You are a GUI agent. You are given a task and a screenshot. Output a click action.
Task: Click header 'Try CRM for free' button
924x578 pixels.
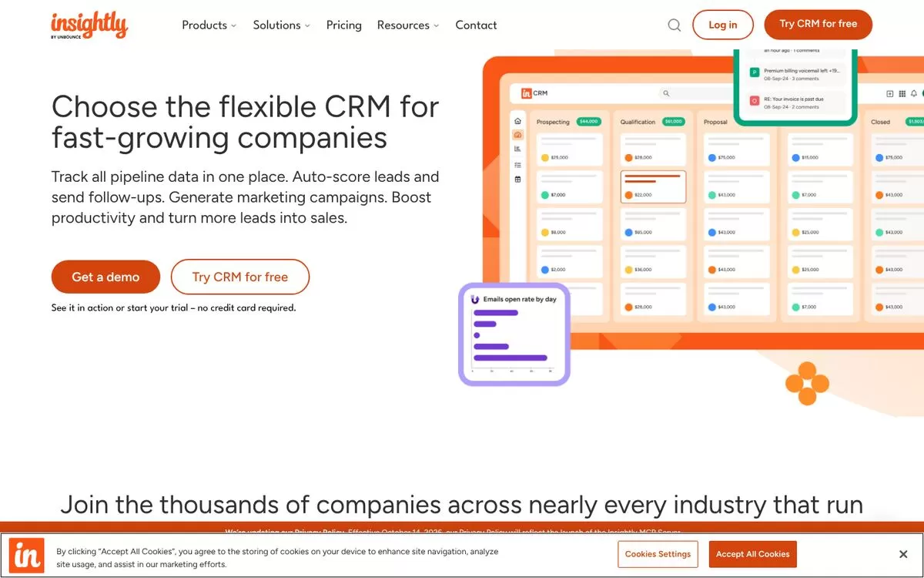click(818, 25)
